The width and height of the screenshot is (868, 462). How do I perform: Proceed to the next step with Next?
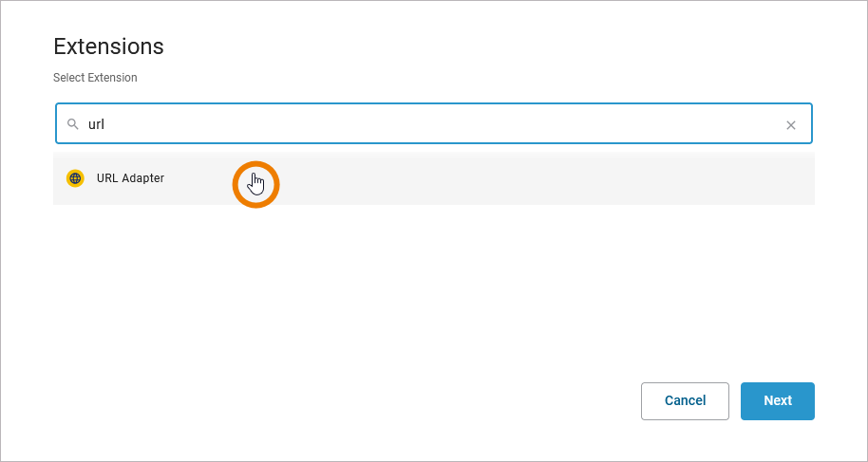[777, 400]
